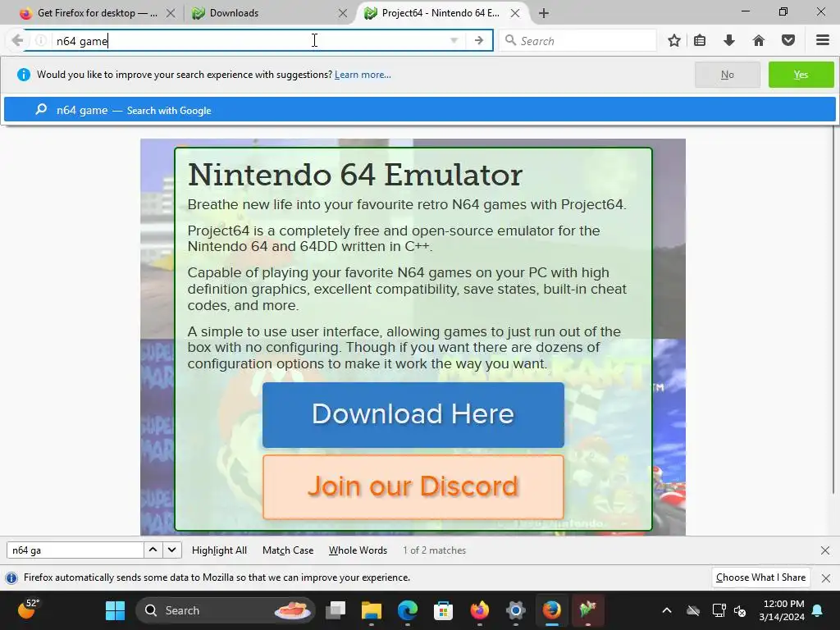
Task: Click the Nintendo 64 Emulator heading
Action: click(x=355, y=175)
